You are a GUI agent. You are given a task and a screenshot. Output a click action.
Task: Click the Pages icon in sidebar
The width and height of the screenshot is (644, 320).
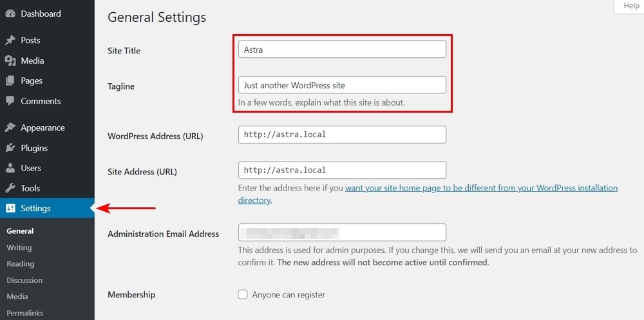(x=10, y=81)
